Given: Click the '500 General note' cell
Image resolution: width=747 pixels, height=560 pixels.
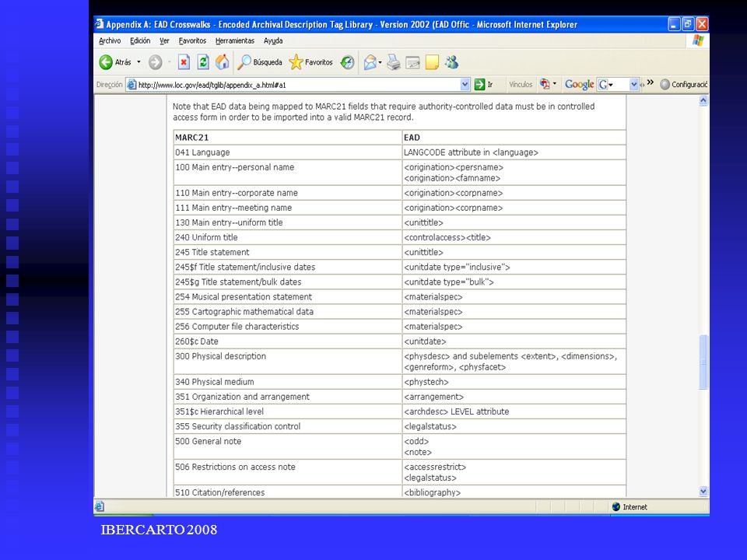Looking at the screenshot, I should [288, 446].
